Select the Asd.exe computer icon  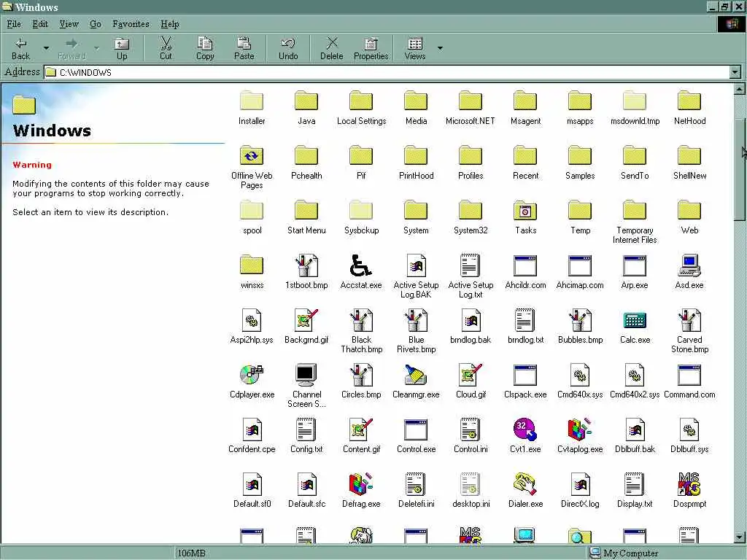[x=689, y=265]
